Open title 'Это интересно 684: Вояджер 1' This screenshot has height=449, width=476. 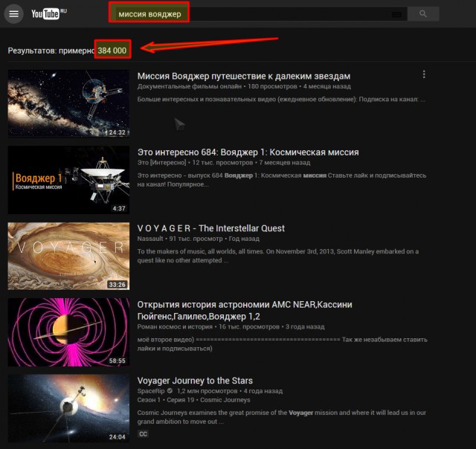click(x=248, y=152)
